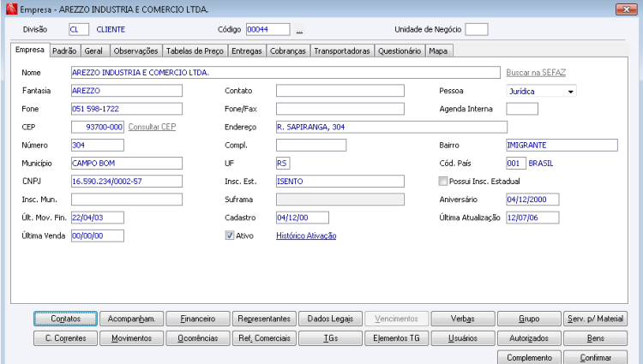Viewport: 643px width, 364px height.
Task: Open the Histórico Ativação link
Action: pyautogui.click(x=306, y=236)
